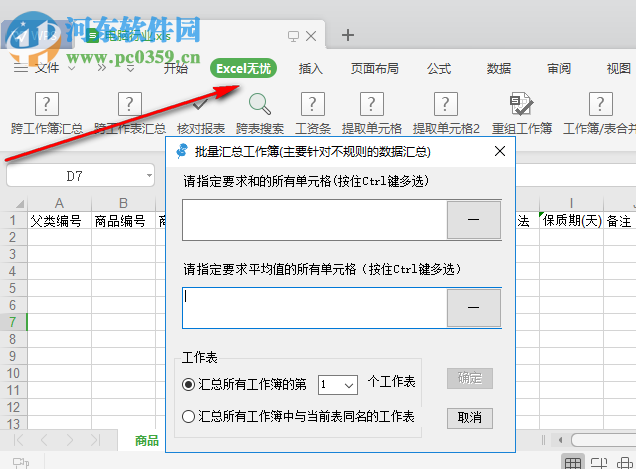636x469 pixels.
Task: Open the 重组工作簿 tool icon
Action: 521,104
